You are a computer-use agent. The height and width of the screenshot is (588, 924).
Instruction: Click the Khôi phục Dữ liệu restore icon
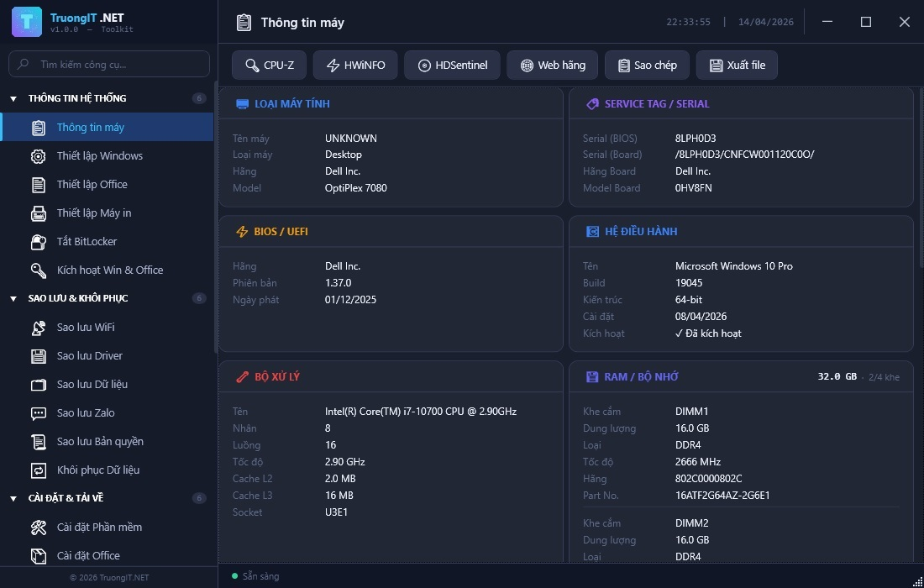click(x=39, y=470)
